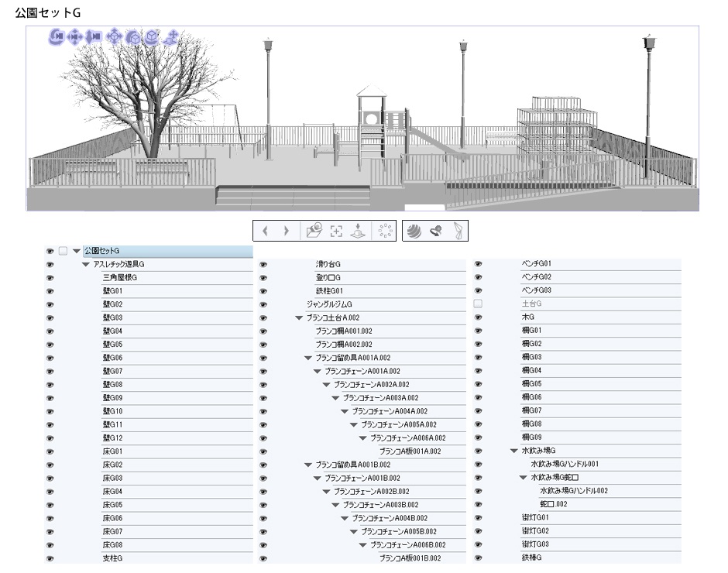This screenshot has height=573, width=728.
Task: Click the fit-model-to-view icon in bottom toolbar
Action: (337, 231)
